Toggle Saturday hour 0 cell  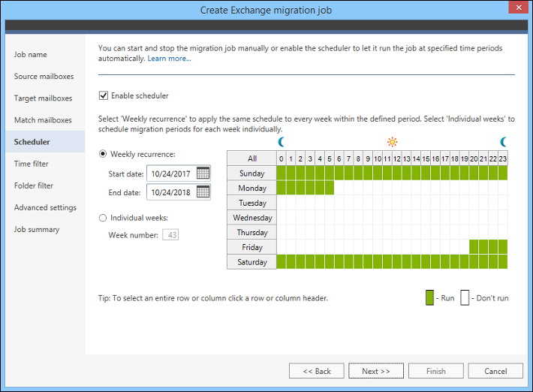[x=281, y=262]
